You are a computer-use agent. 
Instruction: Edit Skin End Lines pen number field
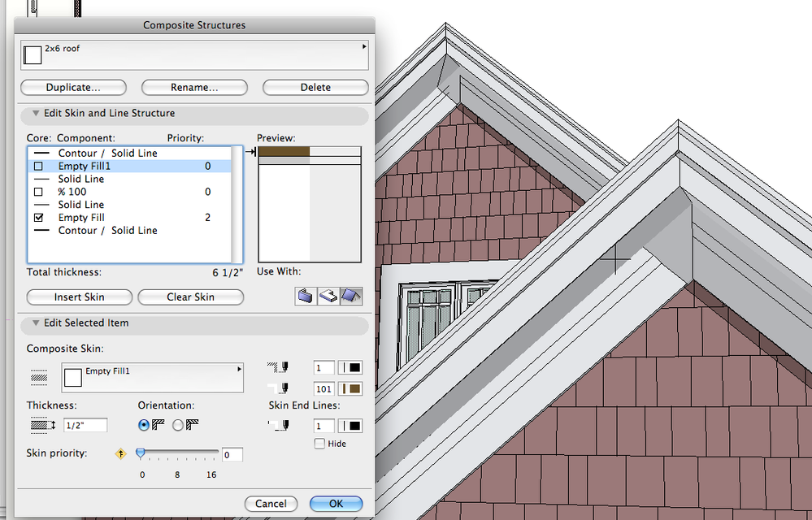click(323, 426)
